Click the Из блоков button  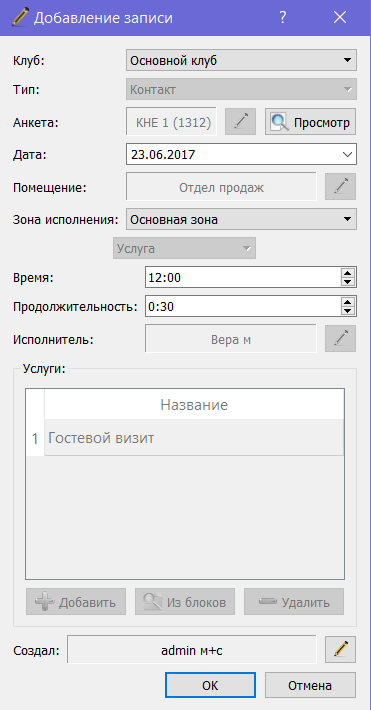tap(185, 602)
